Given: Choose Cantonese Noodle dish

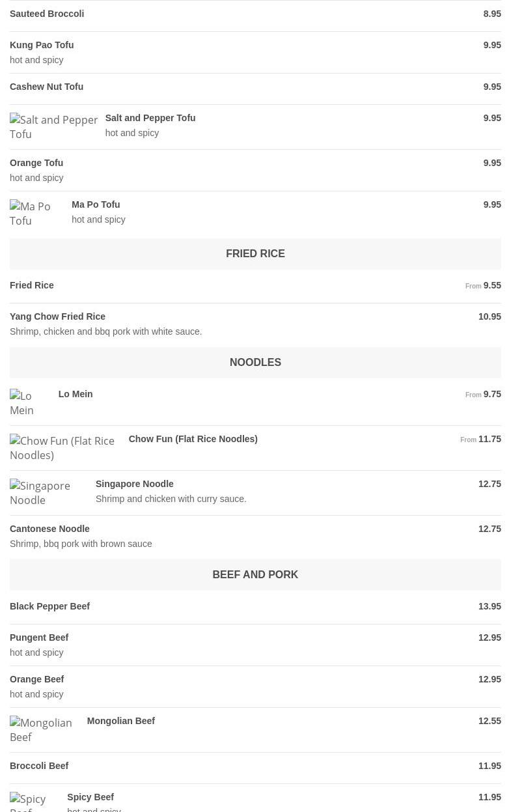Looking at the screenshot, I should coord(49,529).
